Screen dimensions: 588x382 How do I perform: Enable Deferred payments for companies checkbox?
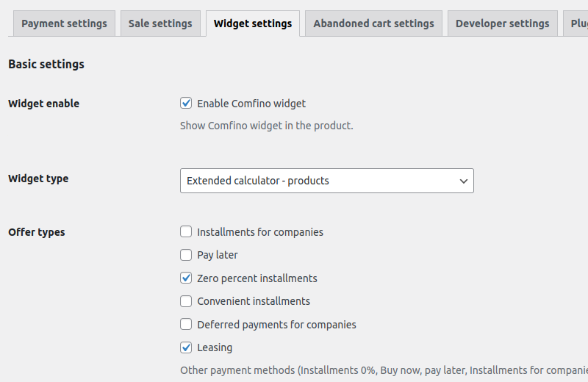tap(186, 324)
